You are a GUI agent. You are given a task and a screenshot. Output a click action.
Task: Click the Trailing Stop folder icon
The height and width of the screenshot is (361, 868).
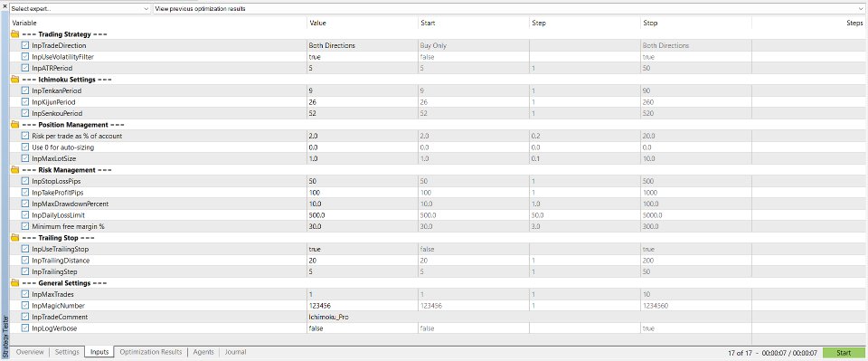[15, 238]
